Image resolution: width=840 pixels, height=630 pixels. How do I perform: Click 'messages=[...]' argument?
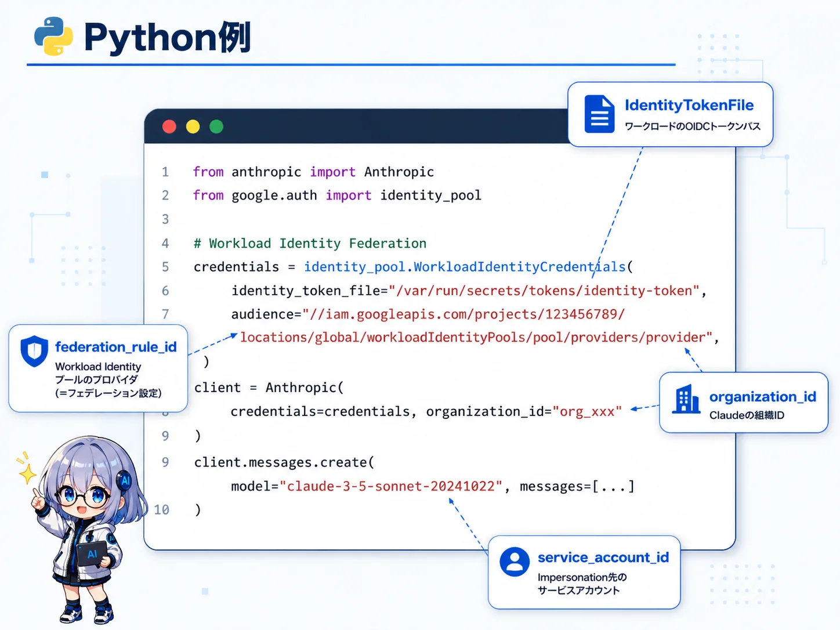tap(577, 486)
